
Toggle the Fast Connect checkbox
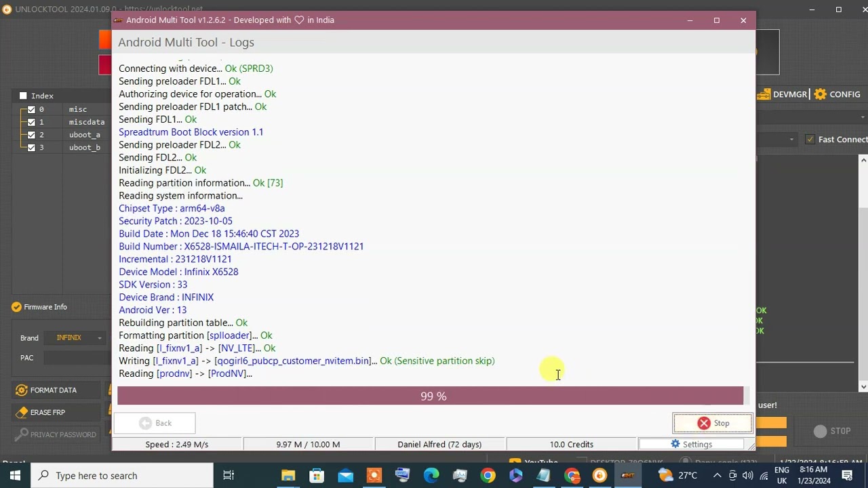click(x=810, y=140)
